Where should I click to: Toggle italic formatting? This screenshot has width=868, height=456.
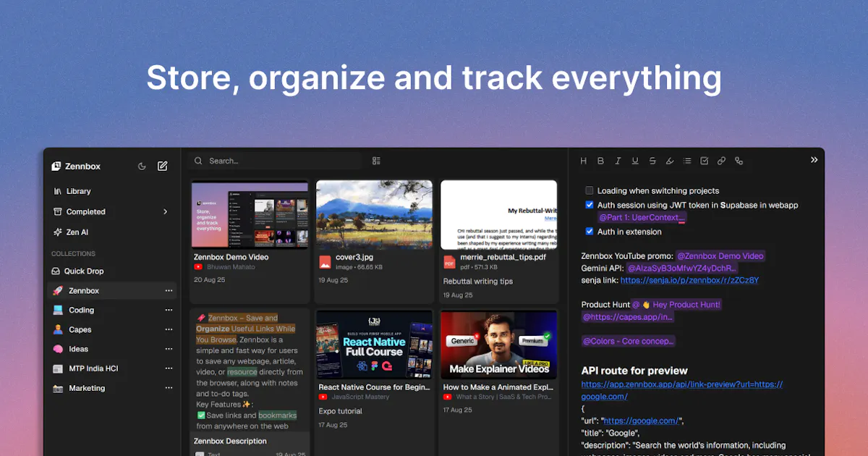coord(618,161)
